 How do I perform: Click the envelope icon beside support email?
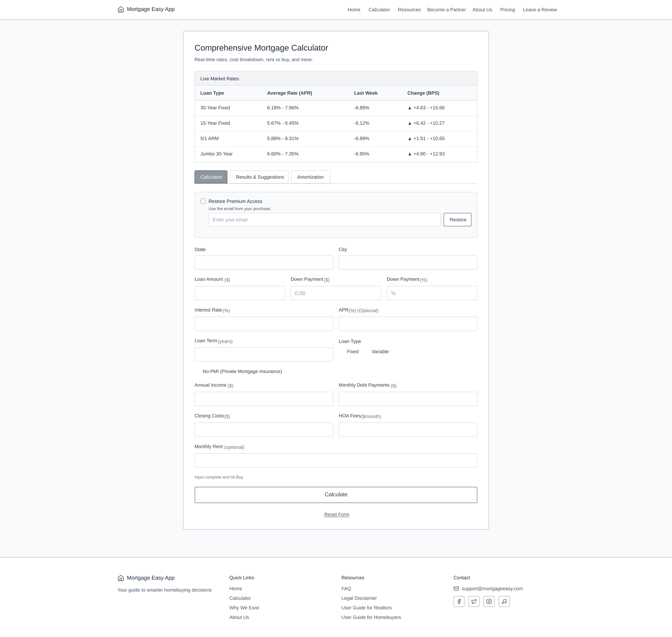(x=456, y=588)
